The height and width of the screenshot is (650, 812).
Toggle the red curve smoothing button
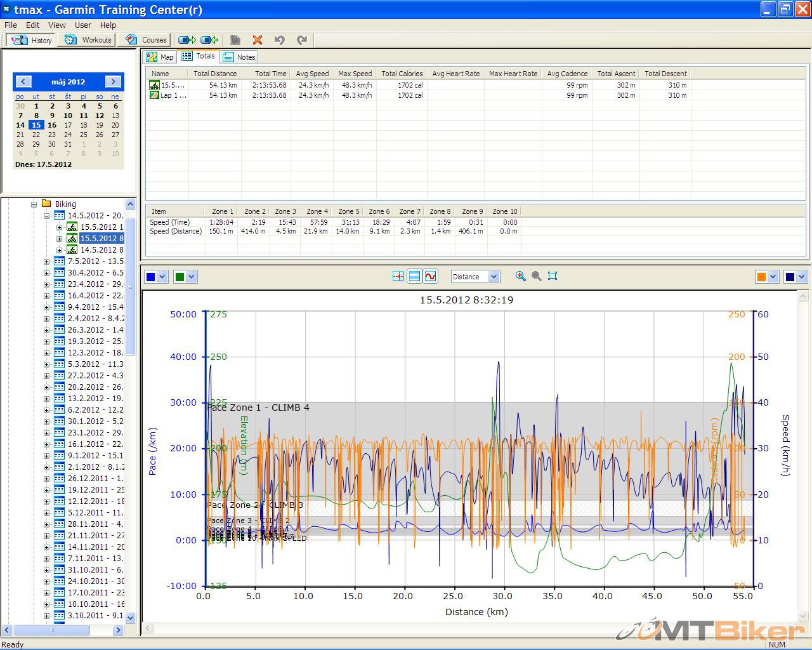click(431, 276)
